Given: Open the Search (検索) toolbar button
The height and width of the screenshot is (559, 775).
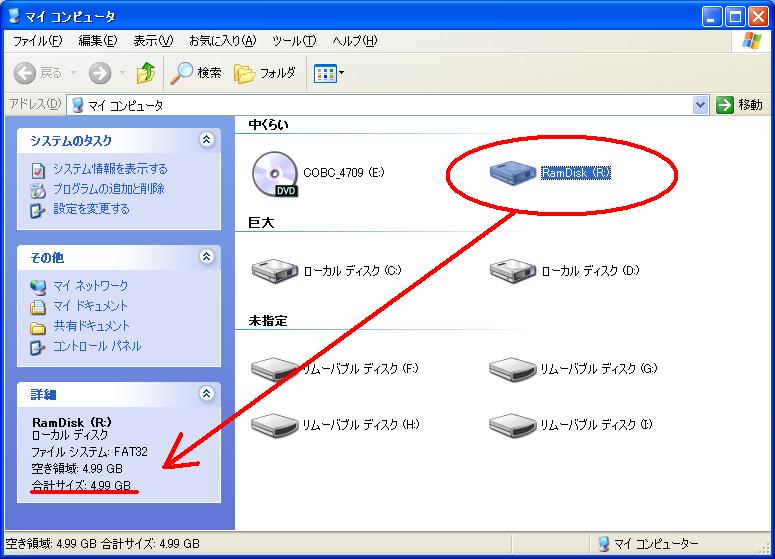Looking at the screenshot, I should [196, 73].
